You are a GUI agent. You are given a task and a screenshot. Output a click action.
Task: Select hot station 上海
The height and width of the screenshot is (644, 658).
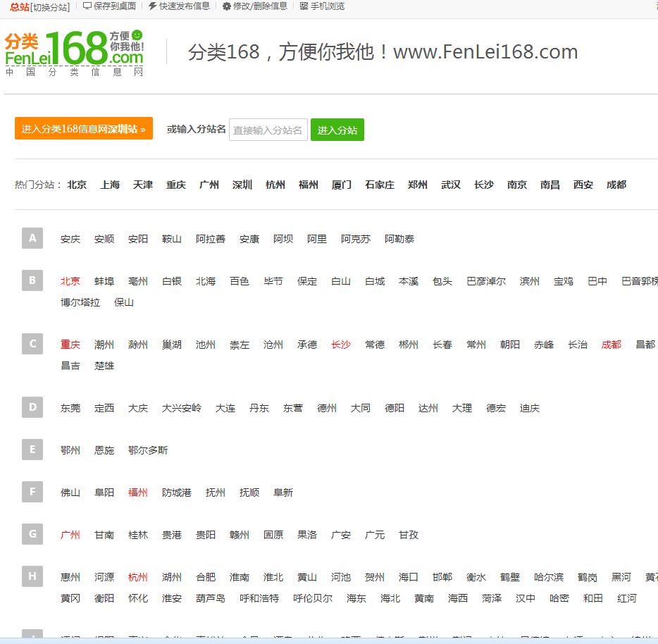pyautogui.click(x=110, y=185)
